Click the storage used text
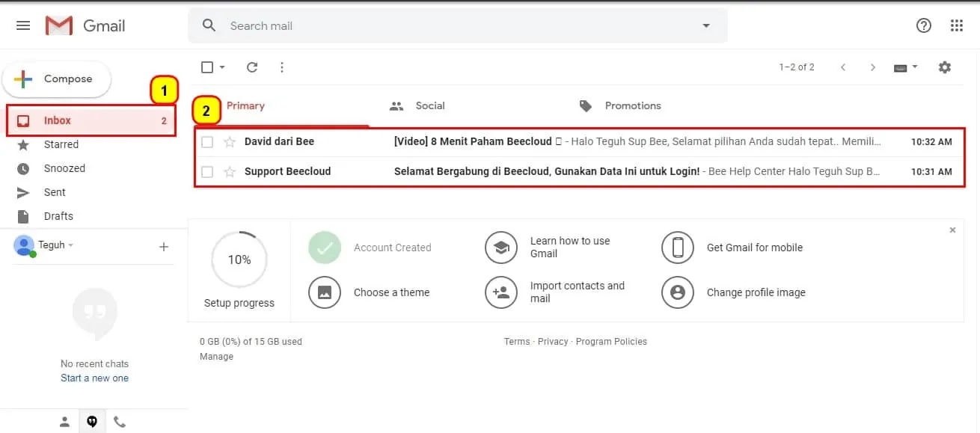The width and height of the screenshot is (980, 433). [x=251, y=342]
